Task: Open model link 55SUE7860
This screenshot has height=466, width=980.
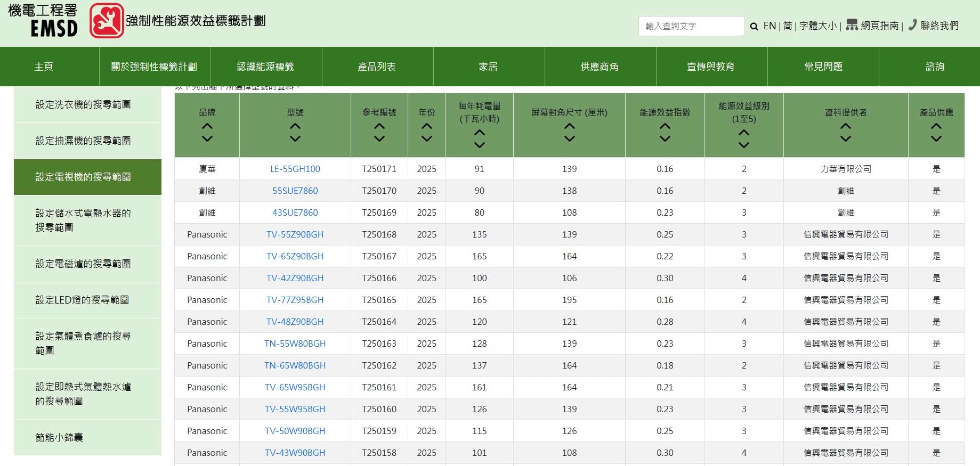Action: [295, 191]
